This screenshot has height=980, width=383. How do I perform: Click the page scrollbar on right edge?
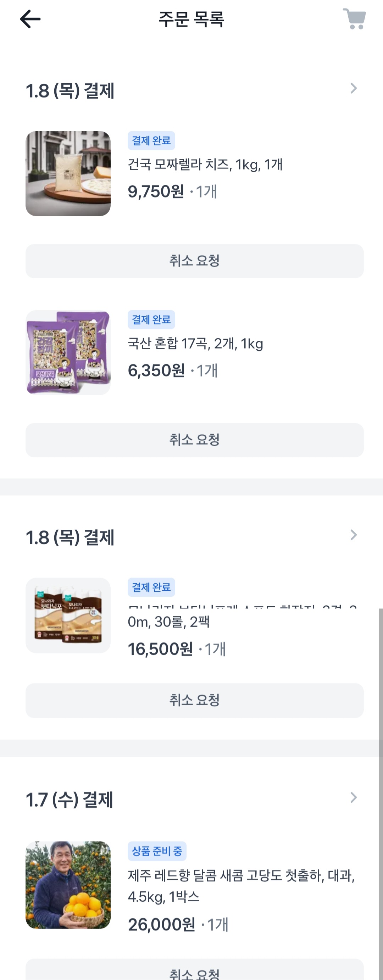[x=380, y=761]
